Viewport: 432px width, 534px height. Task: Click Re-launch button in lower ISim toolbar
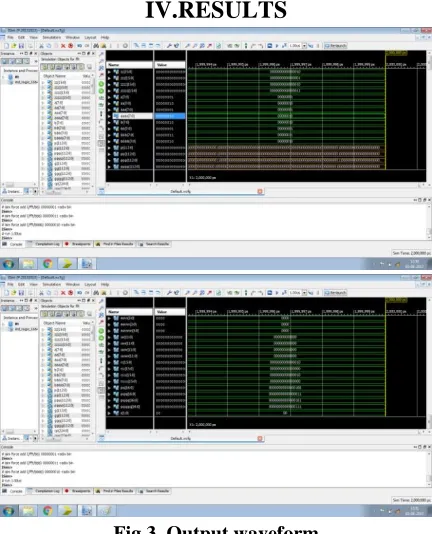coord(336,293)
